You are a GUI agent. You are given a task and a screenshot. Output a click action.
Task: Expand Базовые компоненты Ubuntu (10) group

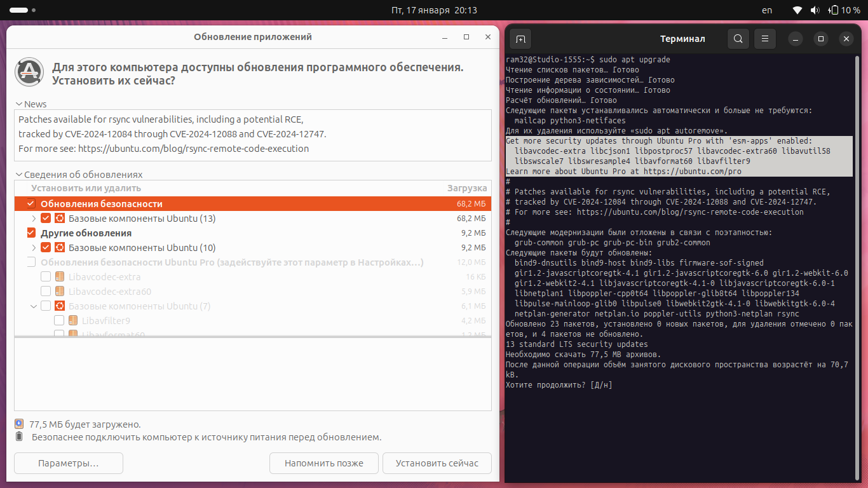34,248
